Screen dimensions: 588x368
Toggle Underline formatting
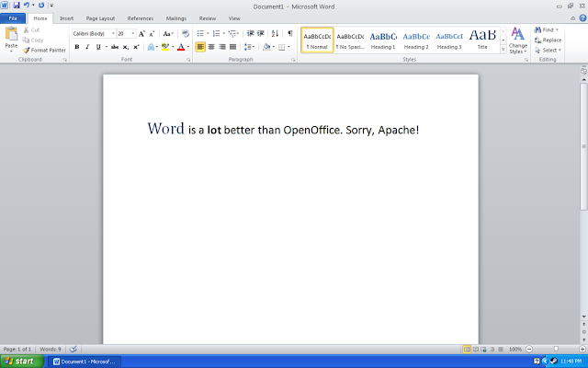(98, 47)
